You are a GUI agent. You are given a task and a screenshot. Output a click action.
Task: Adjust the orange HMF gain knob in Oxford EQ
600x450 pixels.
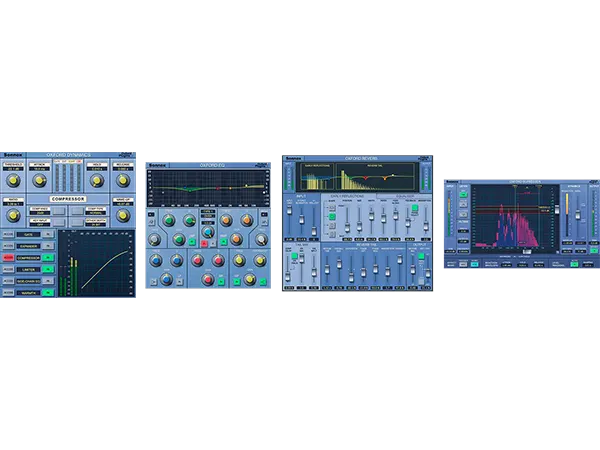(236, 240)
